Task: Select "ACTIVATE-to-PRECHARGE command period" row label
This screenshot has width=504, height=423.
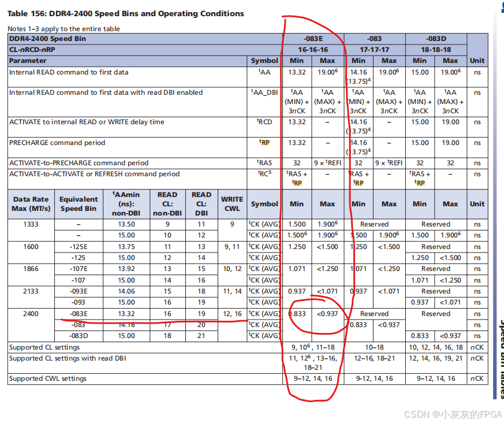Action: click(x=79, y=163)
